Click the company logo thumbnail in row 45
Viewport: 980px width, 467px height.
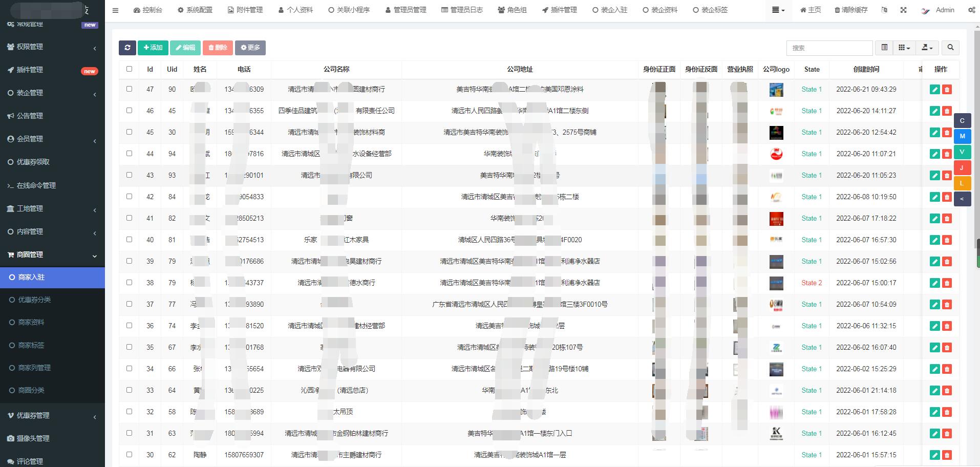click(776, 133)
